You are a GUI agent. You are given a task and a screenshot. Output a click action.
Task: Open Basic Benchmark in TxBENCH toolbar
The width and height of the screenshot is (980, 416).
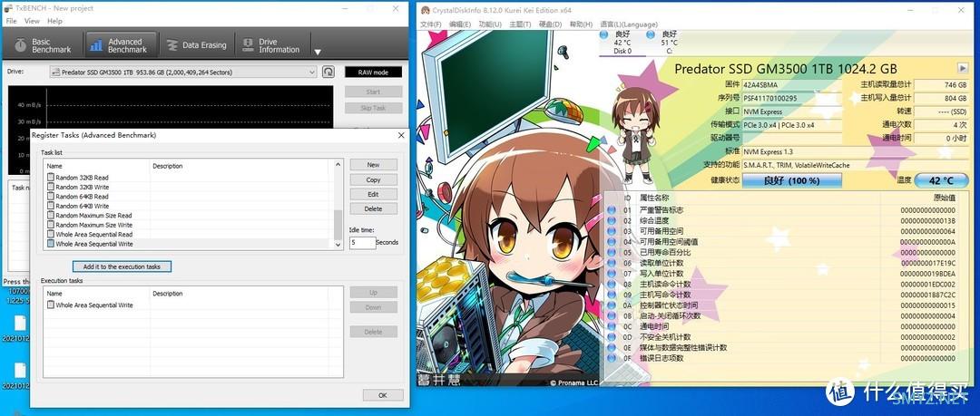44,45
